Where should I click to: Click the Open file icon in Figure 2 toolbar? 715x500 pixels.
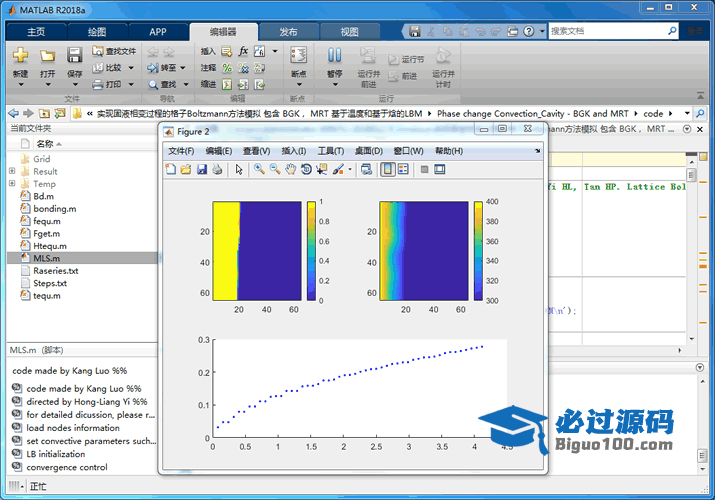[186, 170]
